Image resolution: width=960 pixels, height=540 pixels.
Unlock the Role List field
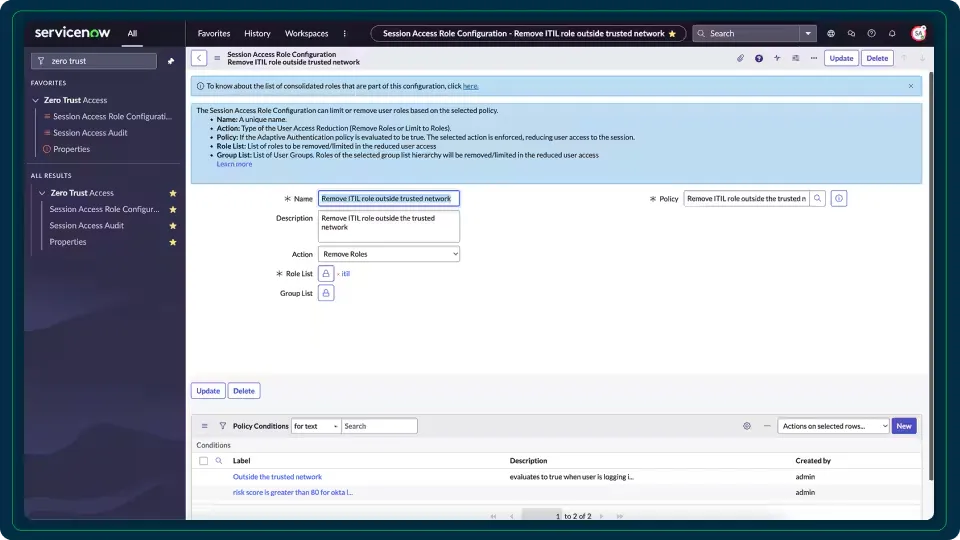326,274
